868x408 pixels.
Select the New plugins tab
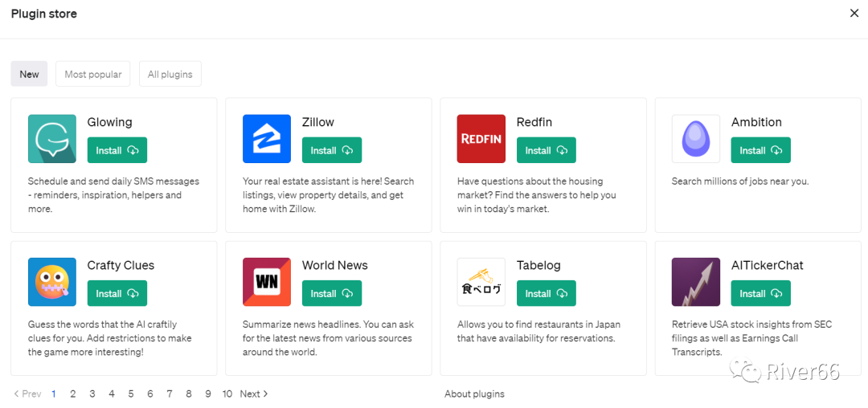tap(29, 74)
